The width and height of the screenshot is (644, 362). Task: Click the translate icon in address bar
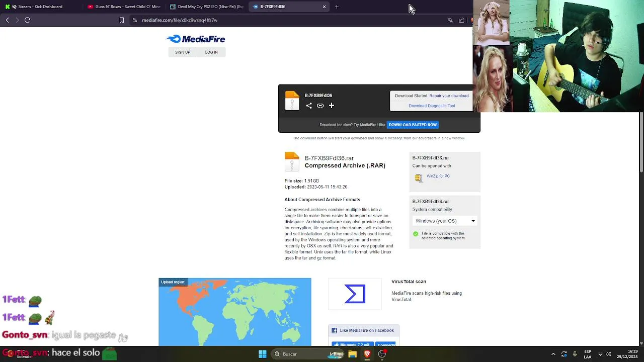click(x=450, y=20)
